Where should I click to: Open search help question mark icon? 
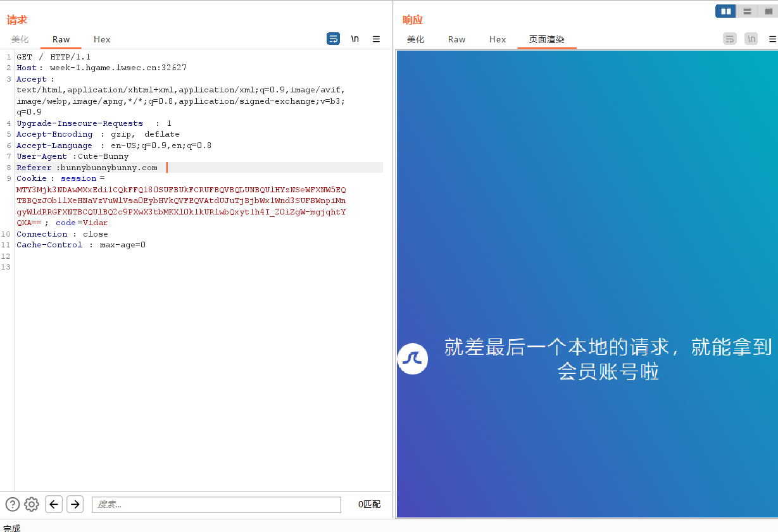coord(12,504)
